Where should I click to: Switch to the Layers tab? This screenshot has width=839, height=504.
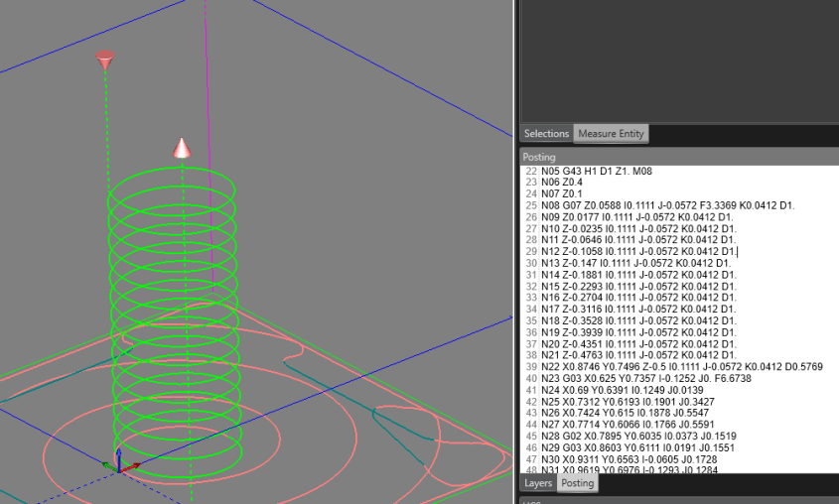coord(537,483)
